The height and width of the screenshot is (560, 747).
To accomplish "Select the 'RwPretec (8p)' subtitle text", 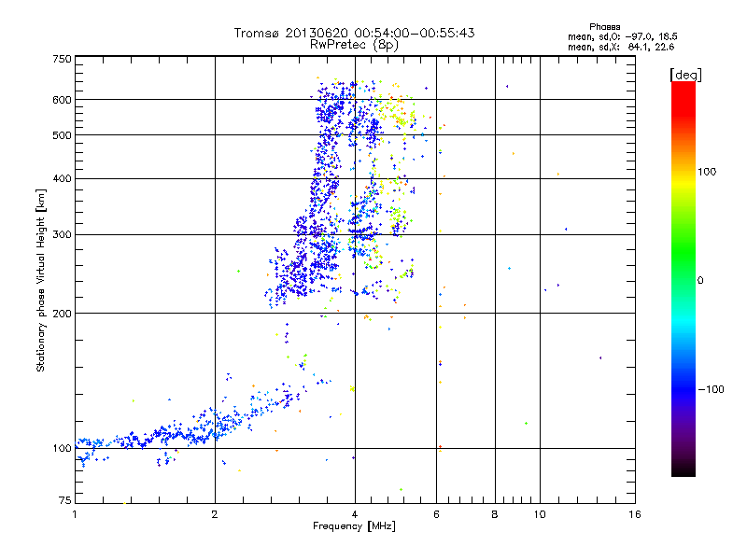I will point(354,45).
